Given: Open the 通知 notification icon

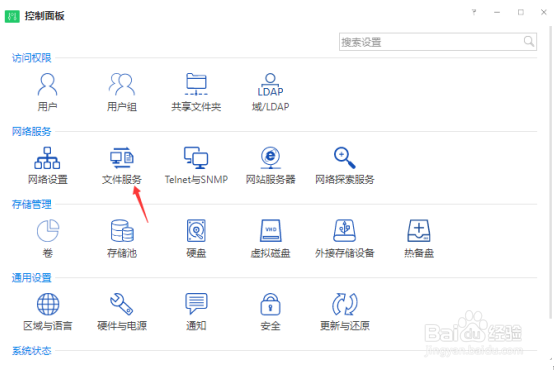Looking at the screenshot, I should pos(196,304).
